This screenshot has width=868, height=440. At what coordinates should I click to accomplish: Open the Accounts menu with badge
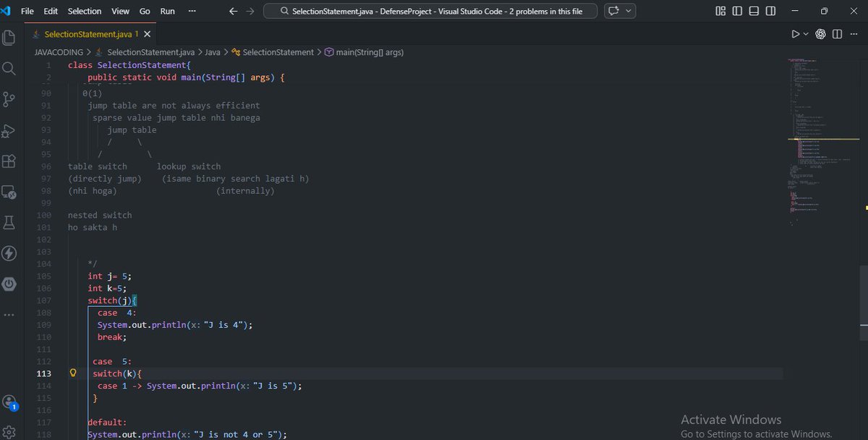(9, 402)
